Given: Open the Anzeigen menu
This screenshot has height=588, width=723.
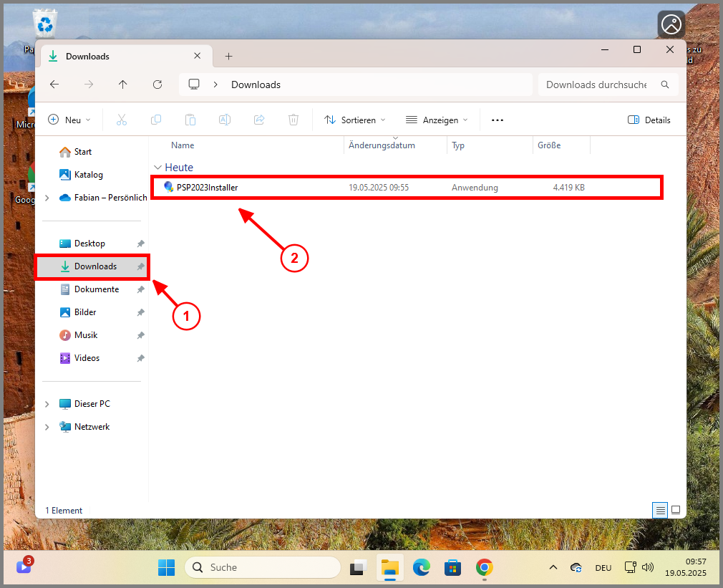Looking at the screenshot, I should (x=435, y=120).
